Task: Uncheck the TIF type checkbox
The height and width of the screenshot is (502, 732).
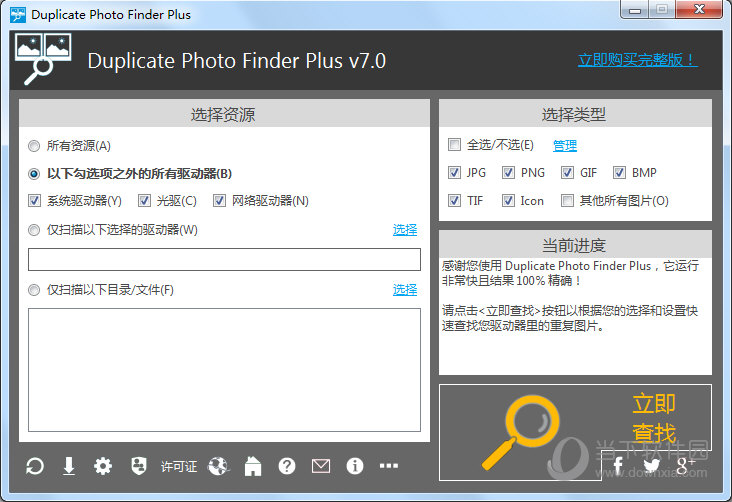Action: coord(454,201)
